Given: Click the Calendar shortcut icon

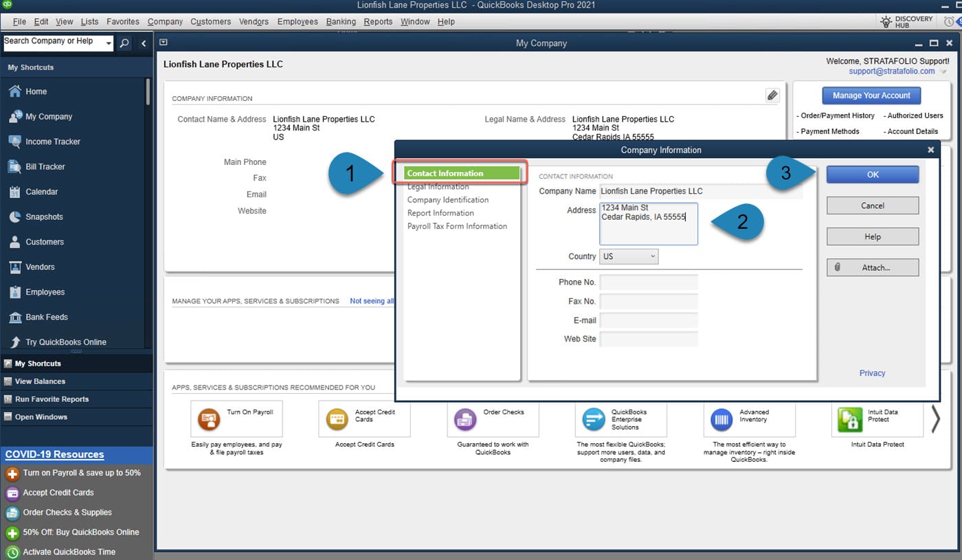Looking at the screenshot, I should [14, 192].
